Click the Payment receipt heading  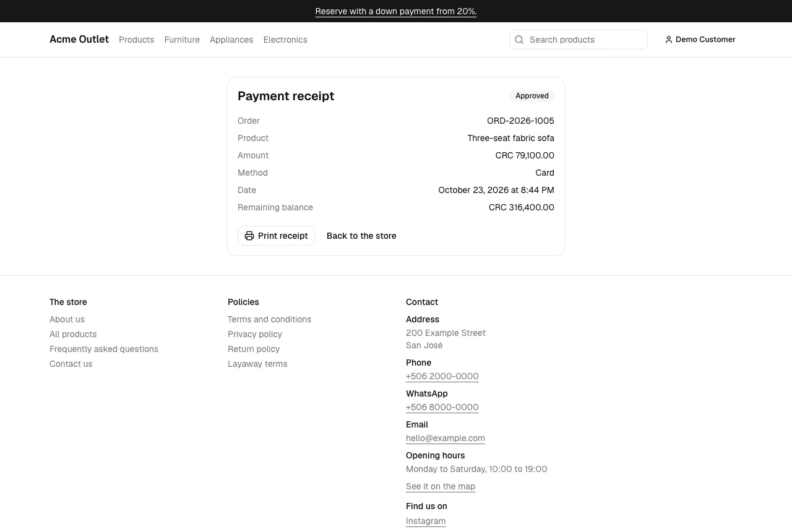[x=286, y=96]
